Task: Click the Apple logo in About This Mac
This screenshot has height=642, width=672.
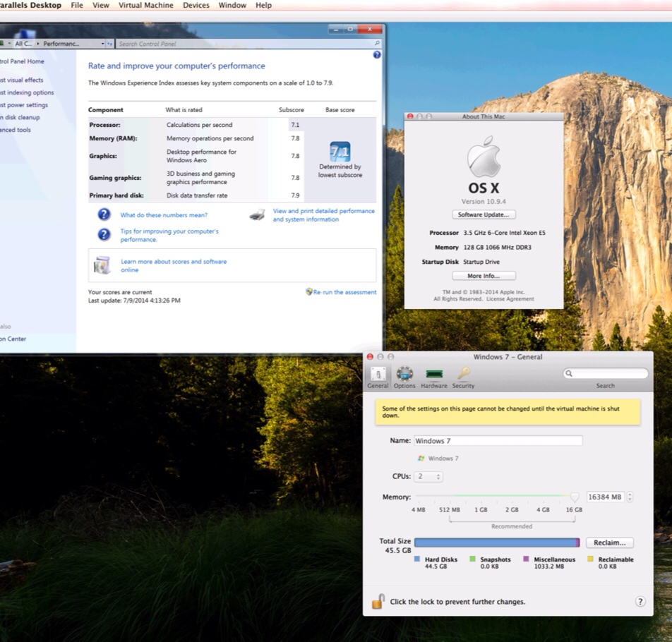Action: [484, 157]
